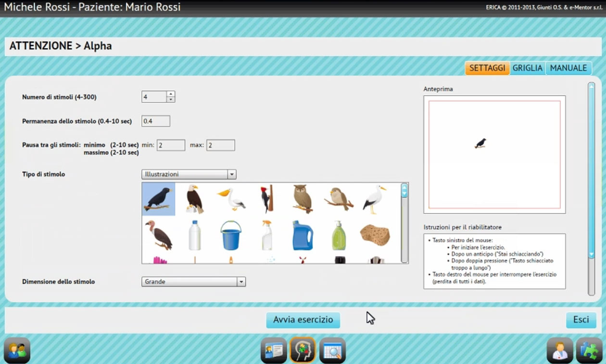The height and width of the screenshot is (364, 606).
Task: Switch to the MANUALE tab
Action: click(568, 68)
